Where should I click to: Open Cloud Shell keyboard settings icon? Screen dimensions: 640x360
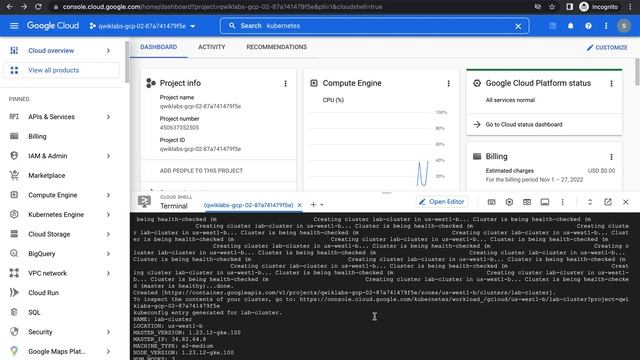point(491,202)
